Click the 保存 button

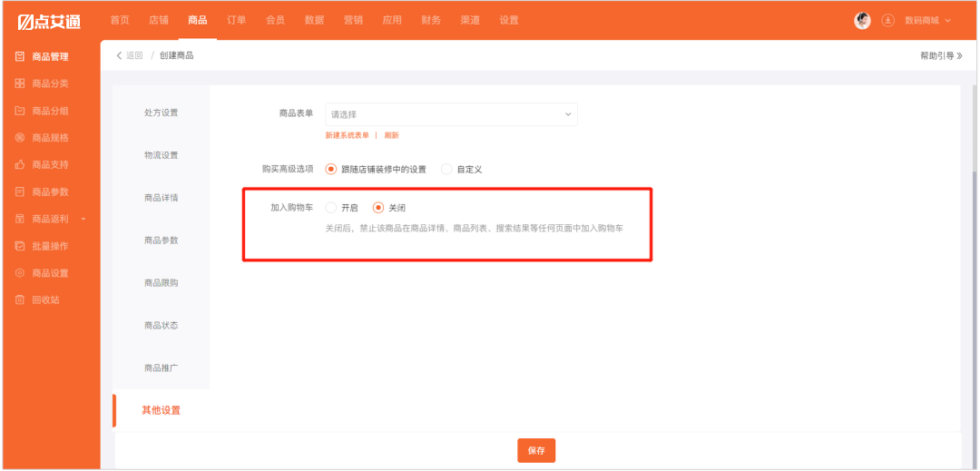pos(536,450)
